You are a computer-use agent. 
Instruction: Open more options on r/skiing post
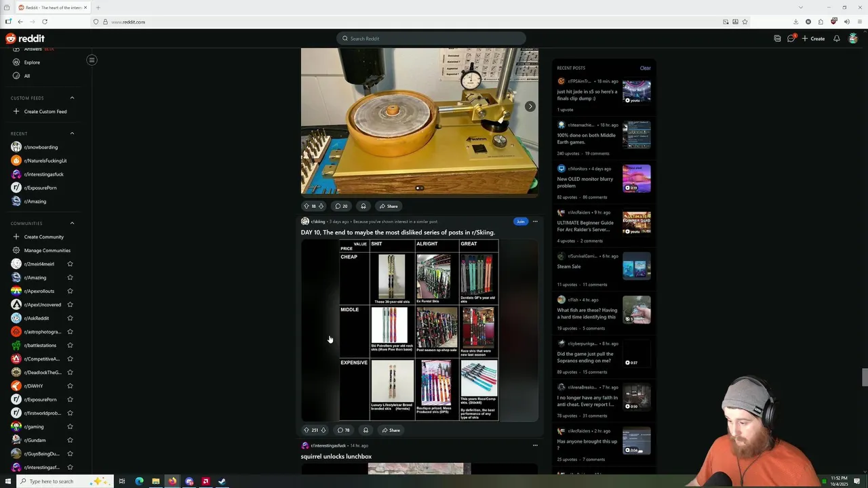[535, 222]
